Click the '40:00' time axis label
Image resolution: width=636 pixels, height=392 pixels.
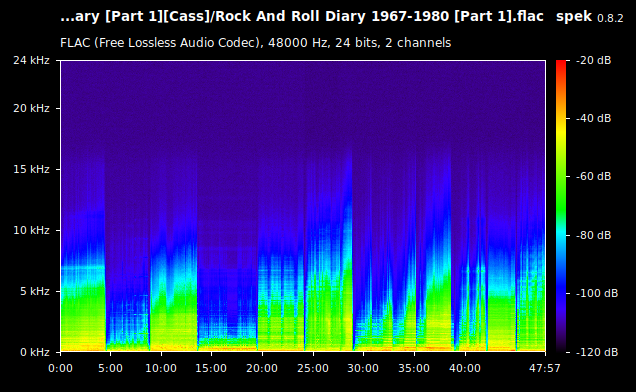coord(465,368)
